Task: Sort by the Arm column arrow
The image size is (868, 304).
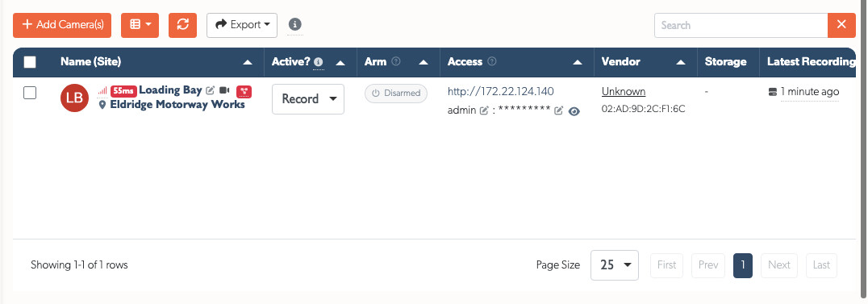Action: tap(424, 63)
